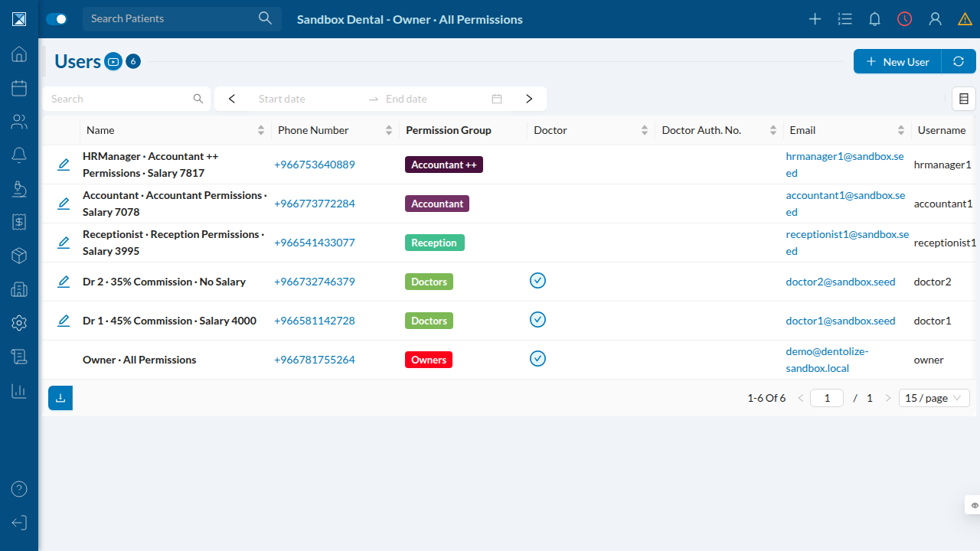This screenshot has height=551, width=980.
Task: Click next page pagination arrow
Action: 888,398
